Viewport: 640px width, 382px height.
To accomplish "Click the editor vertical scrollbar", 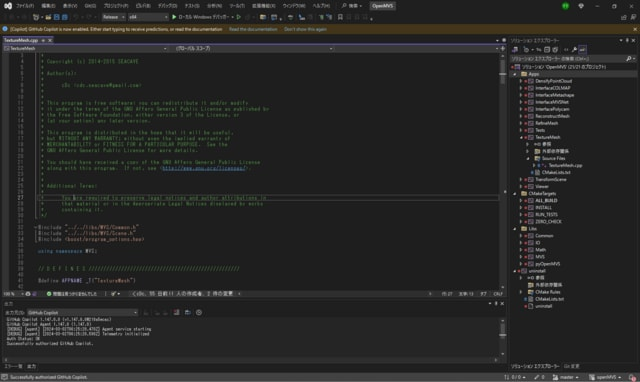I will point(502,171).
